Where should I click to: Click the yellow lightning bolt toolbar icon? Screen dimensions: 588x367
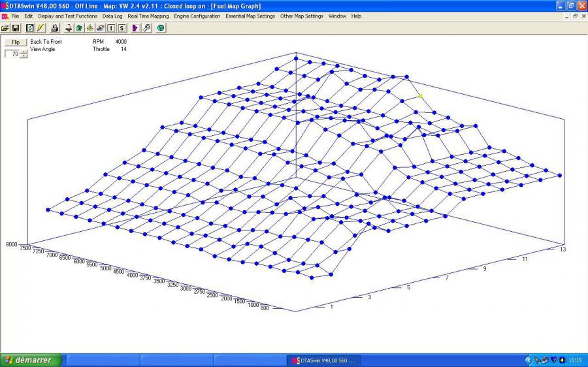click(x=41, y=28)
